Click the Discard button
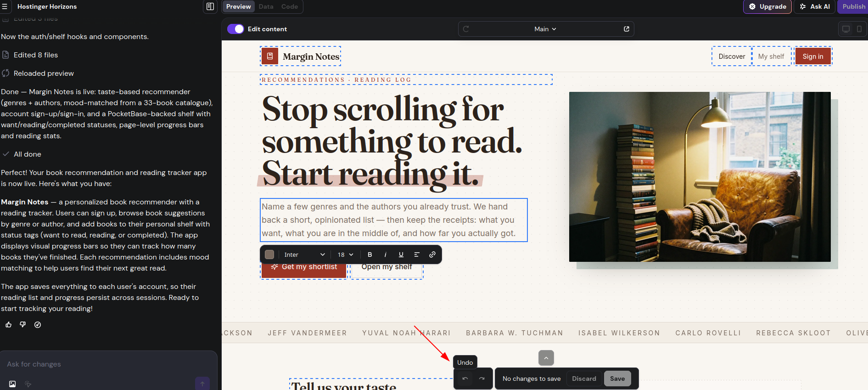The width and height of the screenshot is (868, 390). point(584,379)
